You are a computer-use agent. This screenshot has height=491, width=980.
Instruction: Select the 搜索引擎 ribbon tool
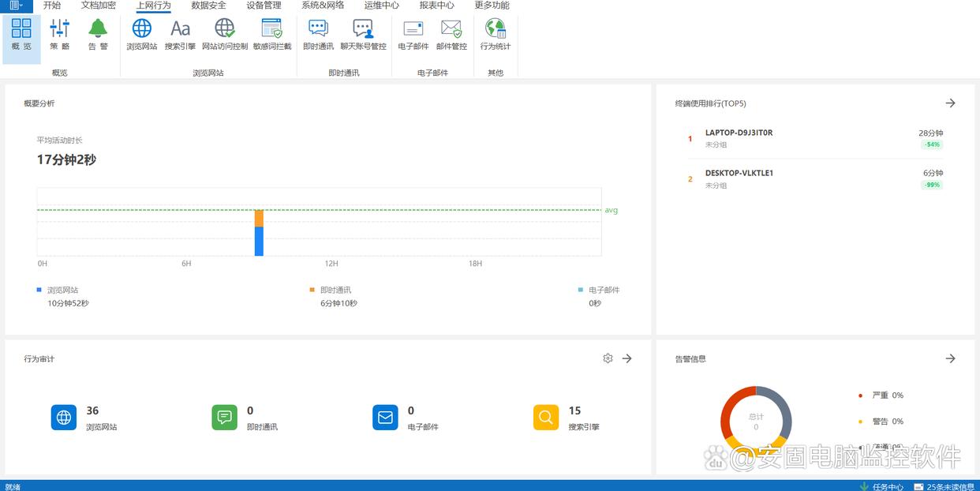tap(180, 35)
